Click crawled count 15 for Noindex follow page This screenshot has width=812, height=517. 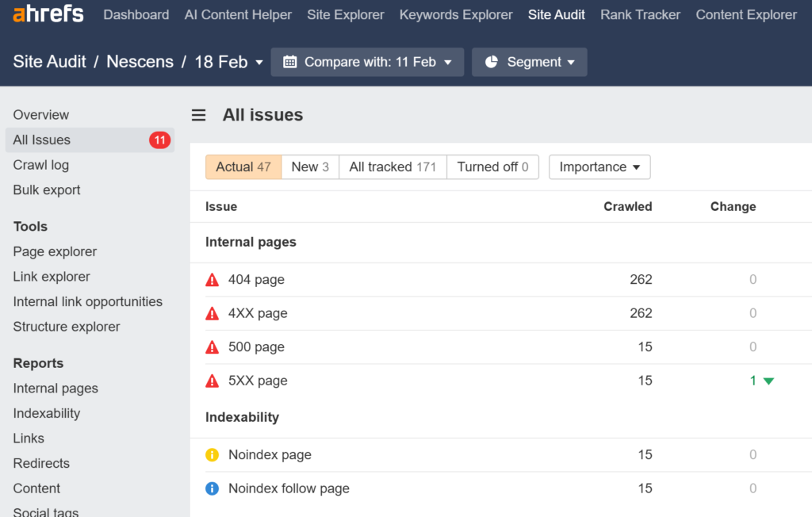point(645,488)
